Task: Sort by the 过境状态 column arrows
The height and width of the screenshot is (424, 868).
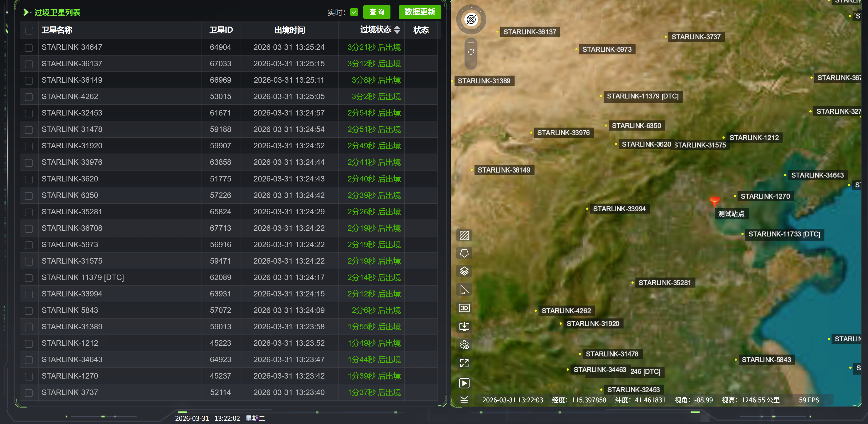Action: [397, 30]
